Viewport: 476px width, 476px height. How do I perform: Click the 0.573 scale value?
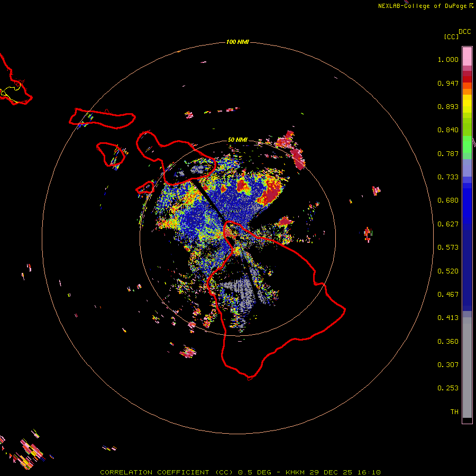click(448, 248)
